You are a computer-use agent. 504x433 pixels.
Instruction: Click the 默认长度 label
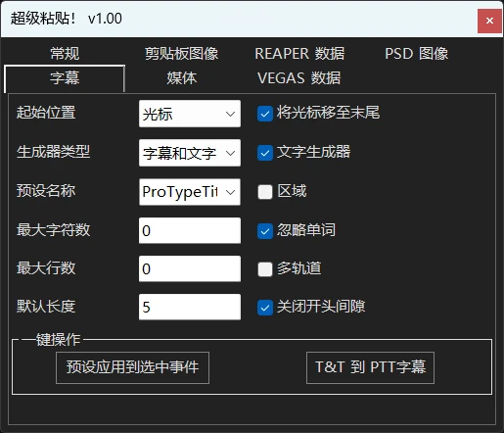tap(46, 307)
